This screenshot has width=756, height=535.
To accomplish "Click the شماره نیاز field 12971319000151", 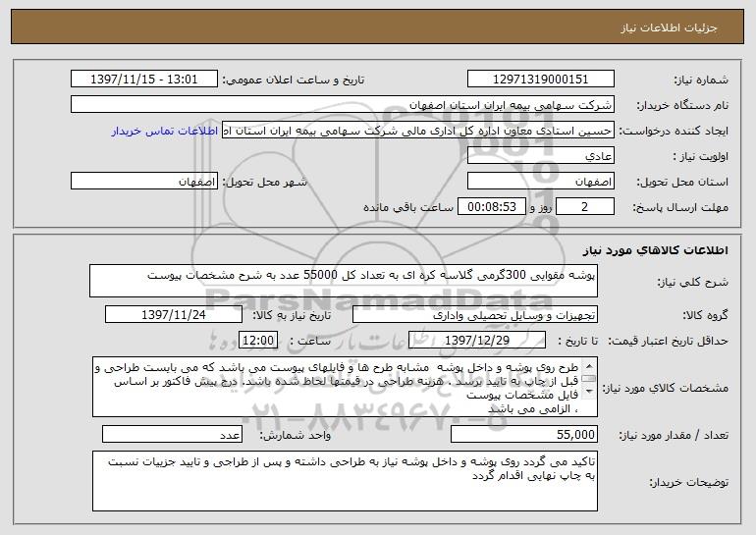I will (540, 80).
